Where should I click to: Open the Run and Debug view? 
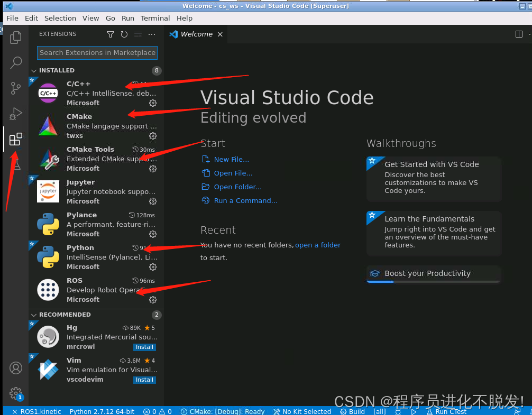[16, 114]
